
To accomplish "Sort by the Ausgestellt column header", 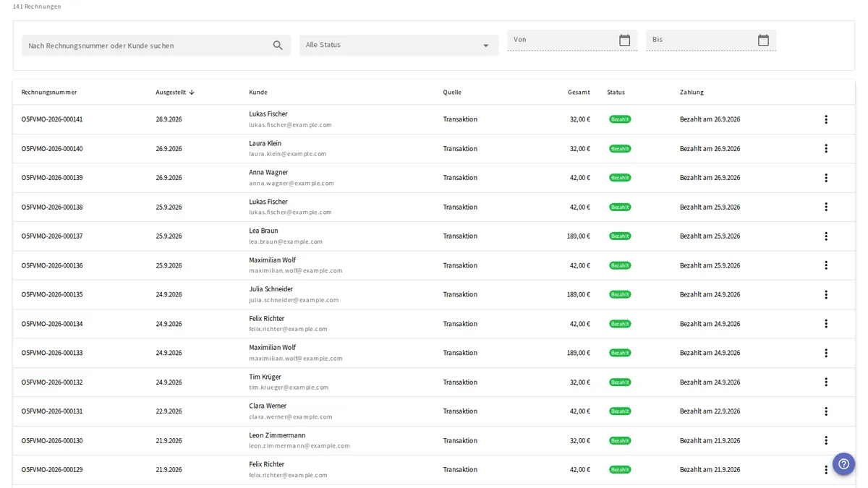I will tap(175, 93).
